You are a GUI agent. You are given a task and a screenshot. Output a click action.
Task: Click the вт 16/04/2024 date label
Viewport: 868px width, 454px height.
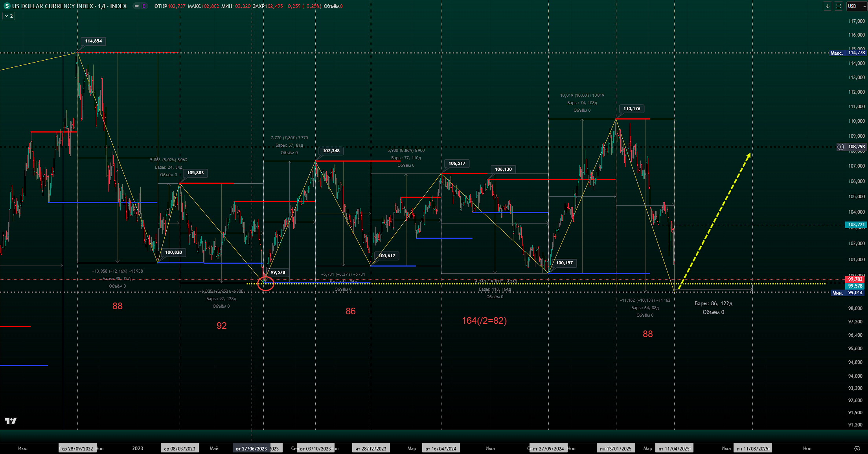click(441, 448)
